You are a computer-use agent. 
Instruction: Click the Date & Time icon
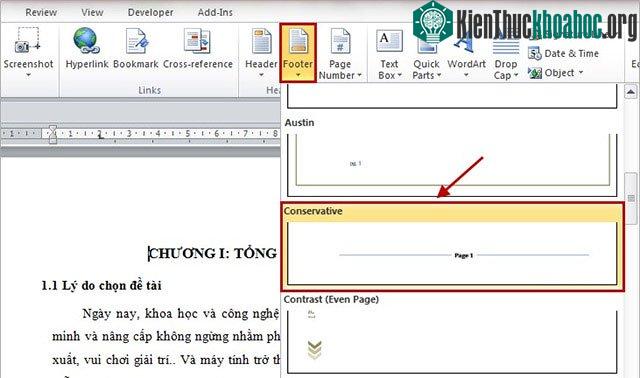click(534, 53)
